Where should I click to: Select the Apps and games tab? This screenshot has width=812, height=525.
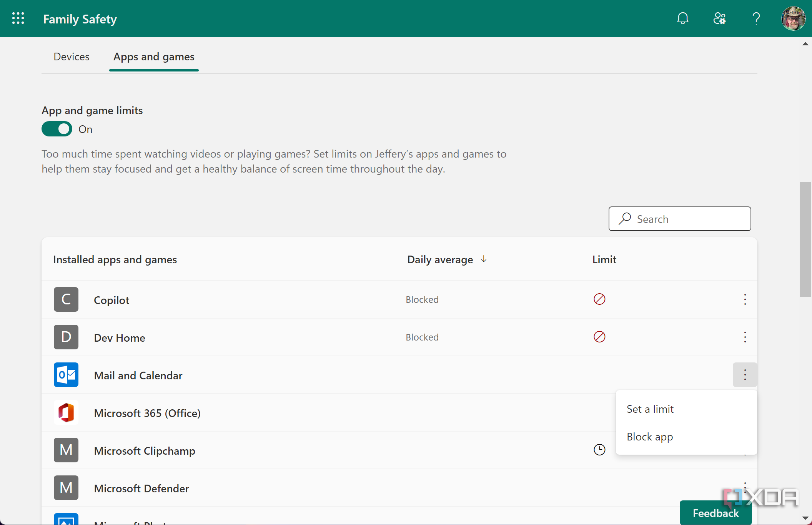point(154,57)
